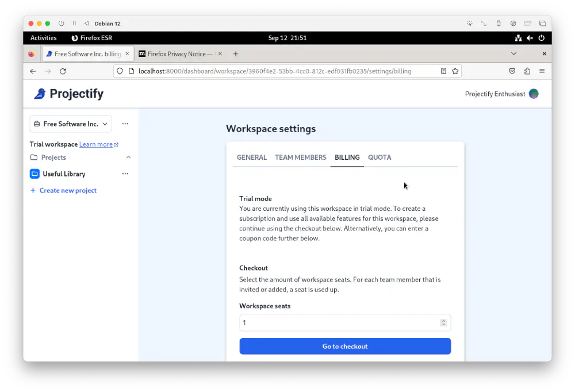Viewport: 575px width, 392px height.
Task: Click the muted volume icon
Action: coord(530,38)
